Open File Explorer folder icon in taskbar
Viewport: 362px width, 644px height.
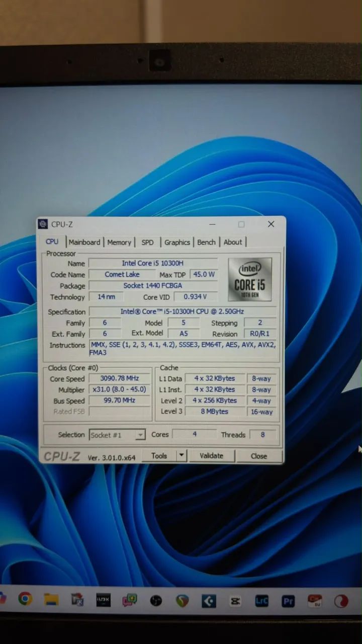pyautogui.click(x=51, y=599)
